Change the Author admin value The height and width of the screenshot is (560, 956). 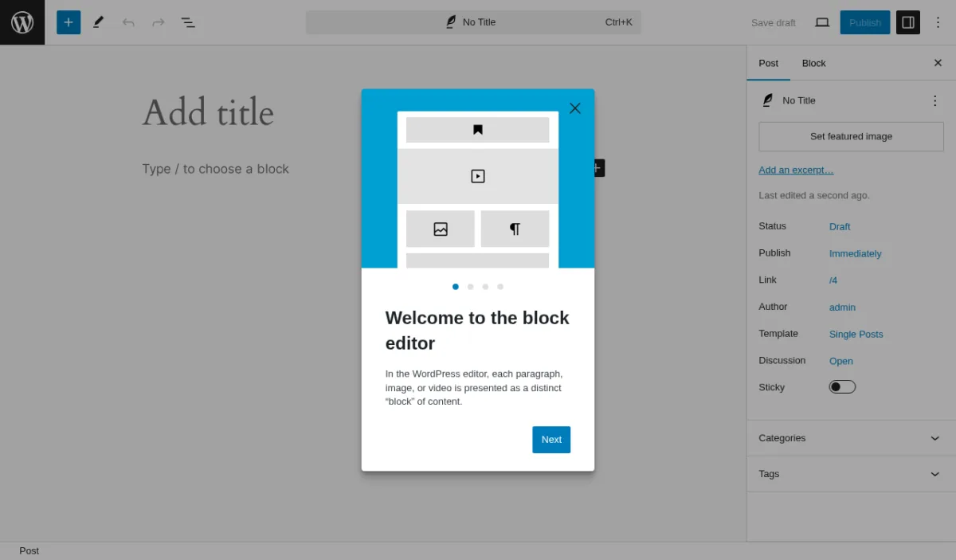pyautogui.click(x=842, y=307)
